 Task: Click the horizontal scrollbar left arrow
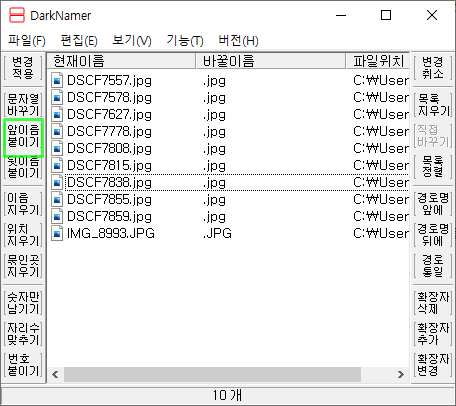tap(55, 374)
